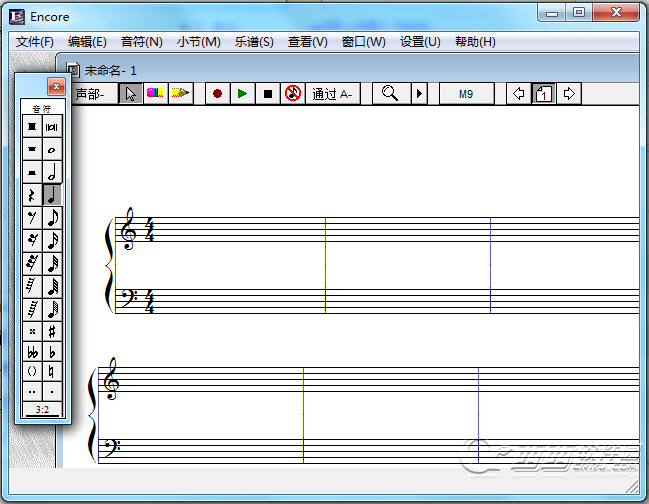
Task: Choose the quarter note in palette
Action: click(x=53, y=194)
